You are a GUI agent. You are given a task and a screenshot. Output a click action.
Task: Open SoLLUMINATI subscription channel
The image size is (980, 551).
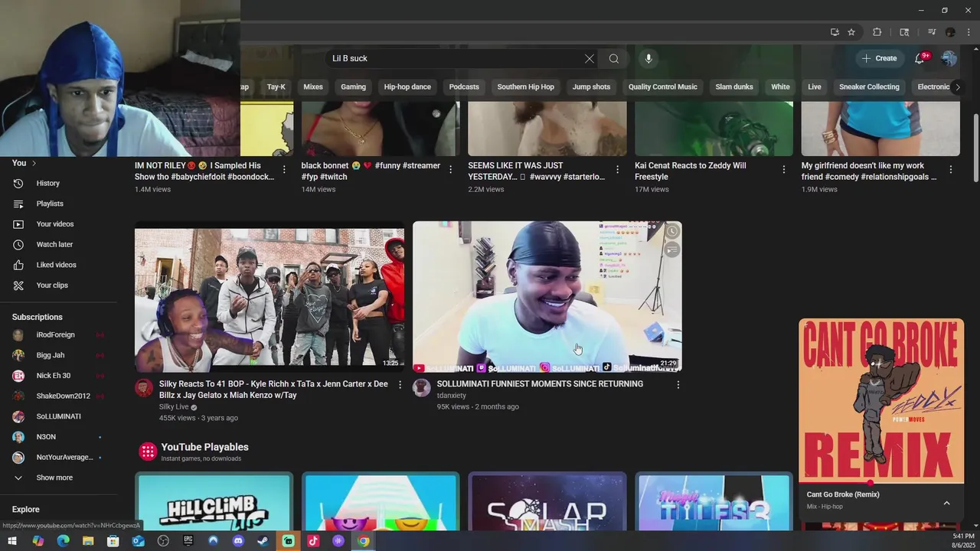point(58,416)
